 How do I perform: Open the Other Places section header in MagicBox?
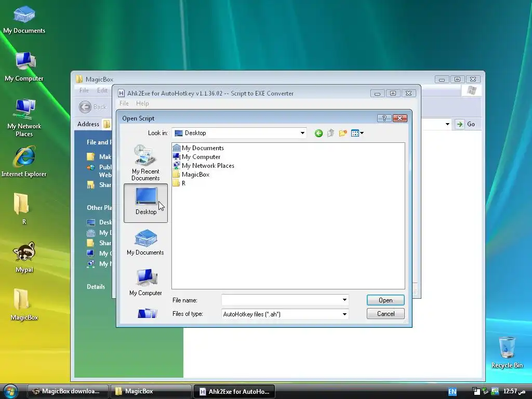[99, 208]
